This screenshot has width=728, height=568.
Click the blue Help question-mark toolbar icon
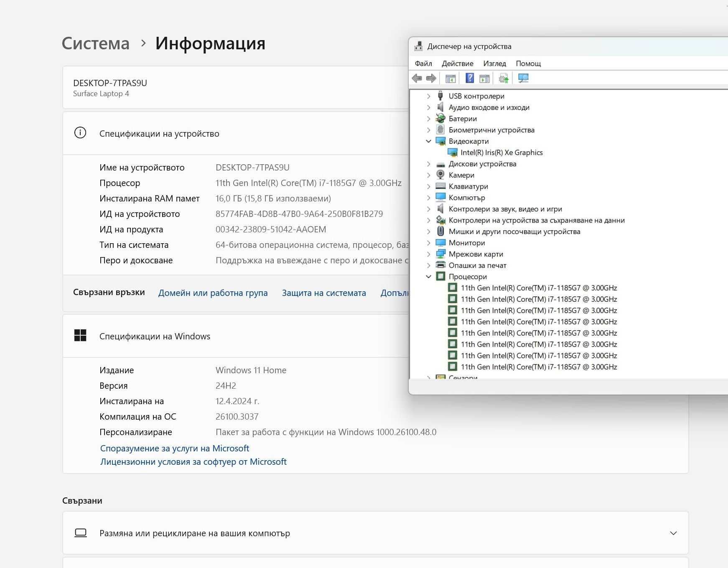[x=470, y=78]
